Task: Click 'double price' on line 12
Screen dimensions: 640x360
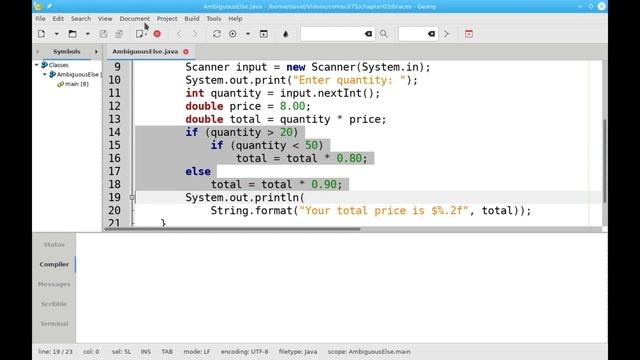Action: pos(223,106)
